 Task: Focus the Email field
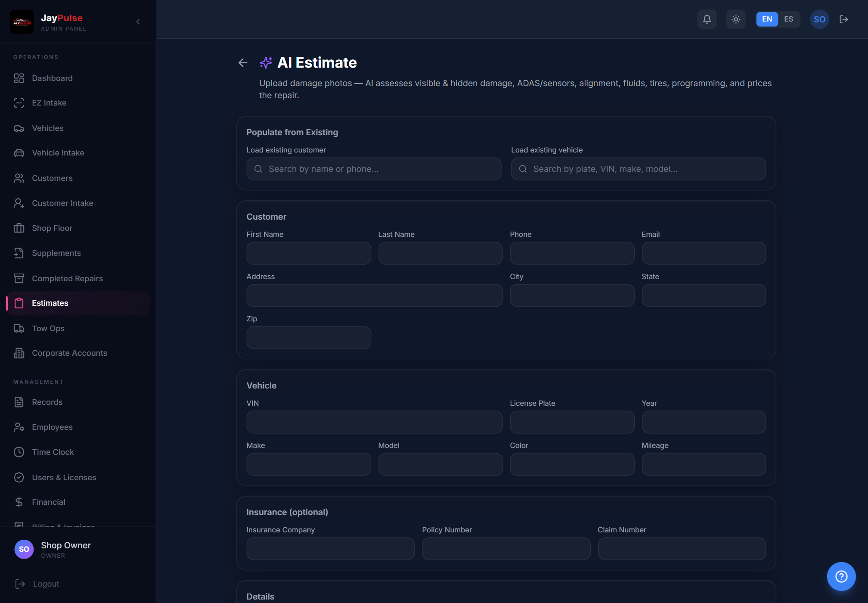704,253
